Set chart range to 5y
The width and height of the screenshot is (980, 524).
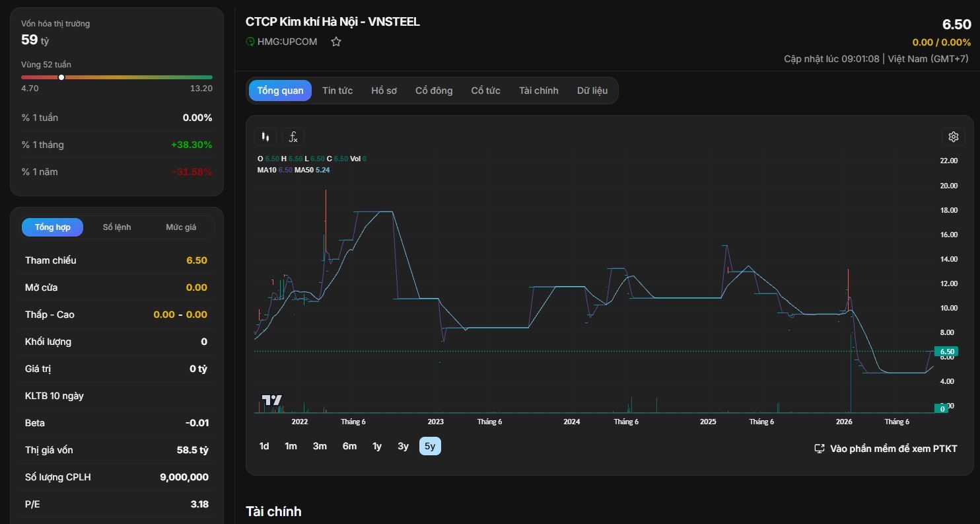click(x=430, y=446)
